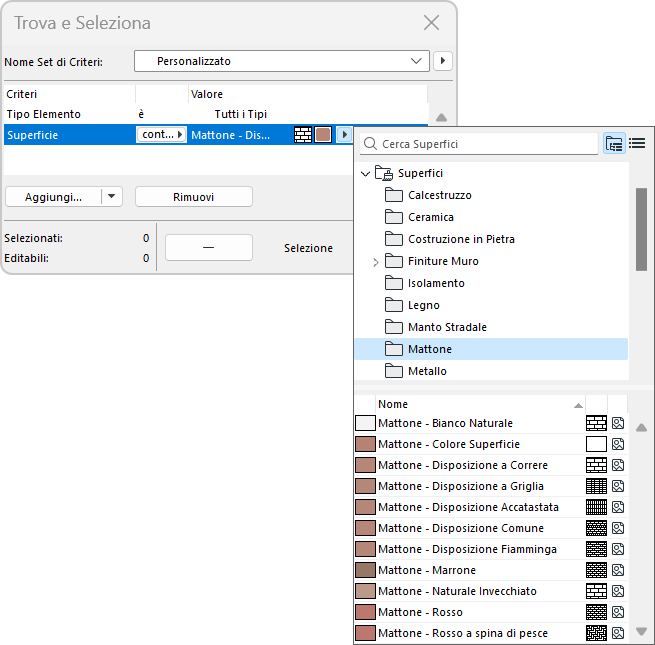Screen dimensions: 655x645
Task: Select the Isolamento folder
Action: [436, 283]
